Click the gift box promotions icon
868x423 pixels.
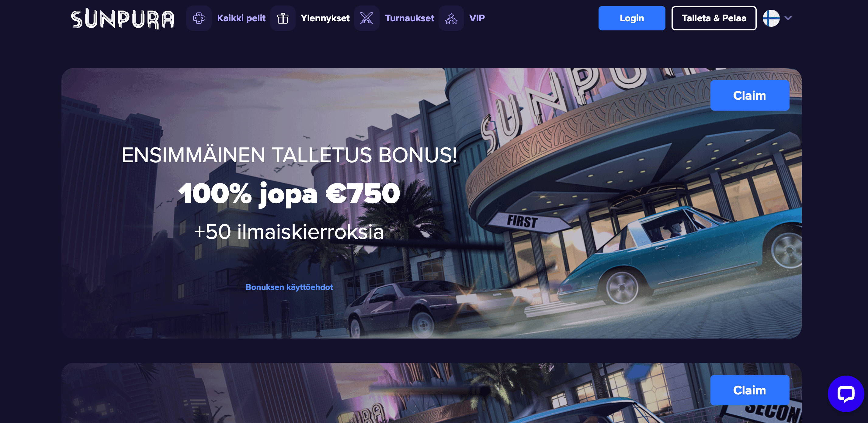point(283,18)
